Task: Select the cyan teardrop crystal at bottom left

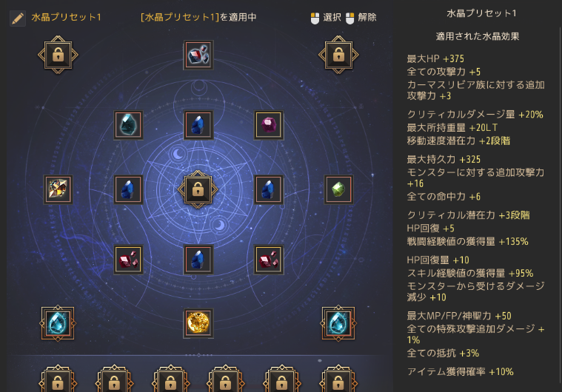Action: click(58, 323)
